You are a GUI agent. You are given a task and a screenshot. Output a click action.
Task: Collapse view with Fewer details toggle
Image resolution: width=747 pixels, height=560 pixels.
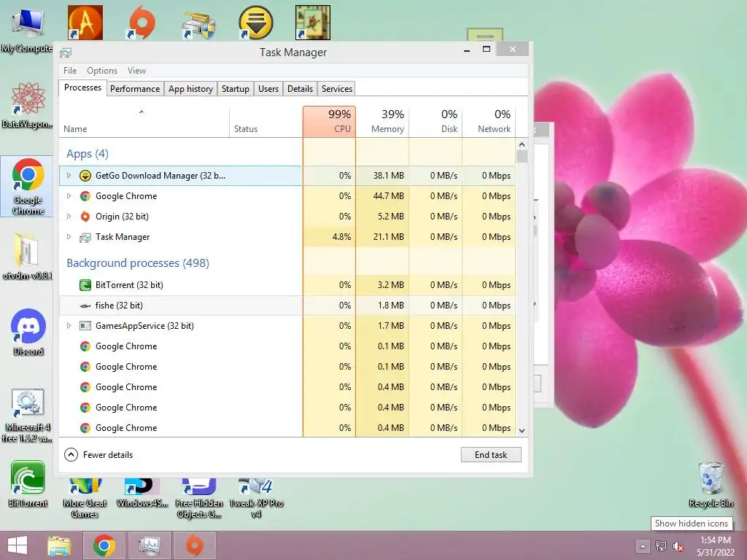pos(98,455)
